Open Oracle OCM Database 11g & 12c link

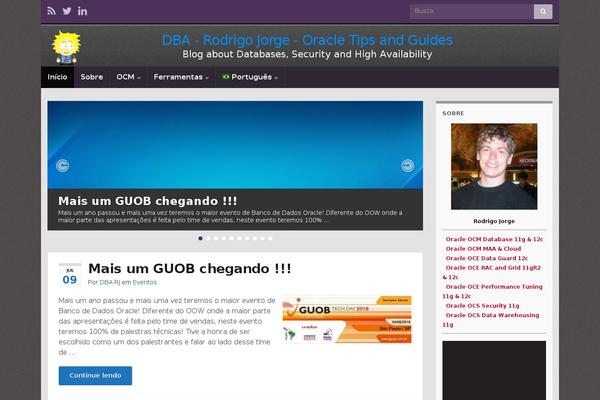494,239
